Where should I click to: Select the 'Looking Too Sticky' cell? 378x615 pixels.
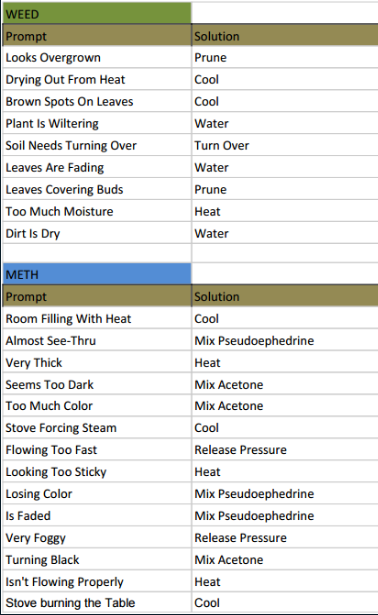point(97,471)
